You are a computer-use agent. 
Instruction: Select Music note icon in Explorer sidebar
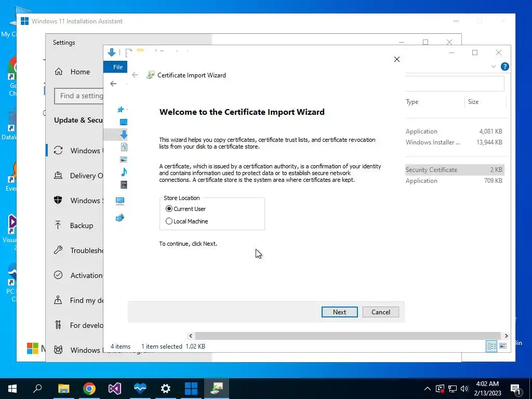click(124, 172)
